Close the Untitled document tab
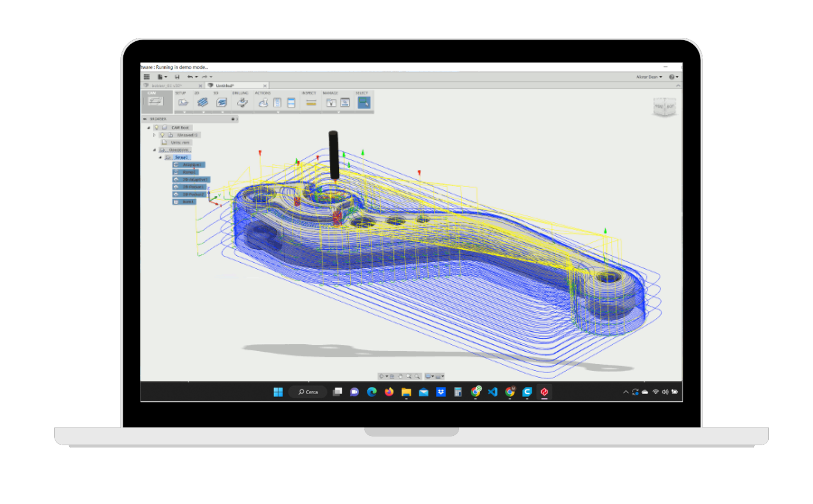 tap(265, 86)
